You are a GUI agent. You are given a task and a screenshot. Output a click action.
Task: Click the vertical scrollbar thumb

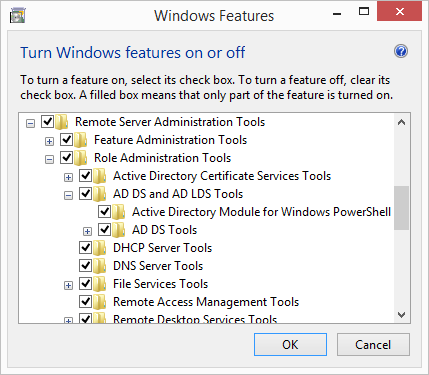[401, 208]
